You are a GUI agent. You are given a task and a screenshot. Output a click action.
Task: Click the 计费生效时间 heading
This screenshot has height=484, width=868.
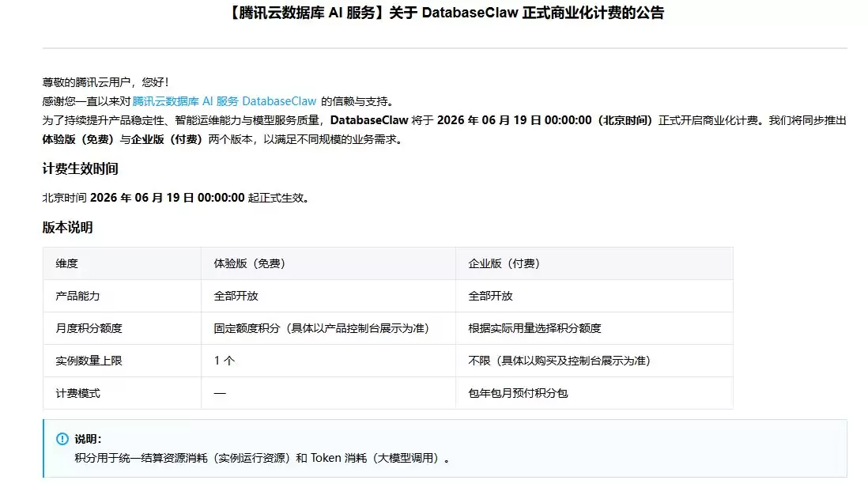pos(81,169)
